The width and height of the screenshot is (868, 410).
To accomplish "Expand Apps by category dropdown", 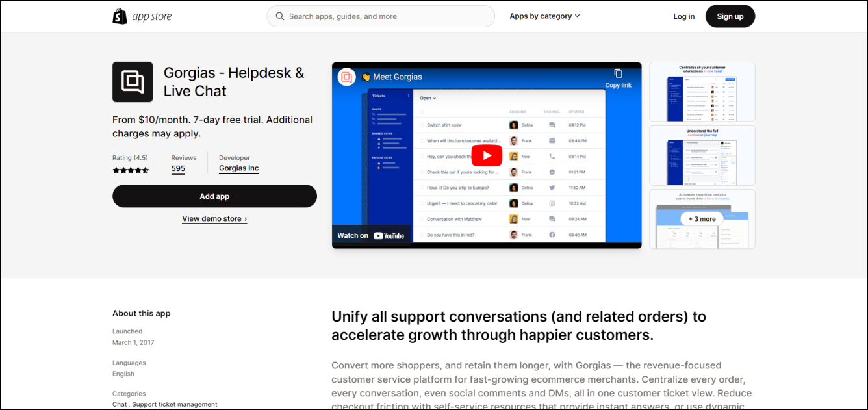I will pyautogui.click(x=544, y=16).
